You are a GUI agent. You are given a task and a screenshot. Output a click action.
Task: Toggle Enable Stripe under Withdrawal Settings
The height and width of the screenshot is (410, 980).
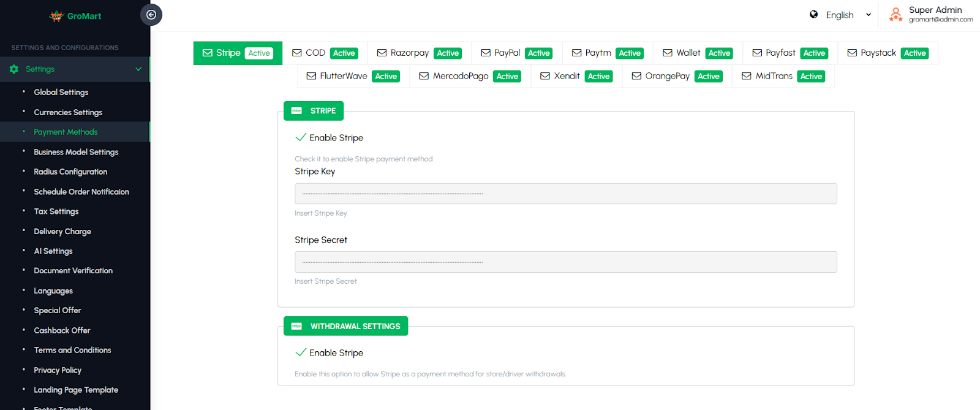(301, 353)
